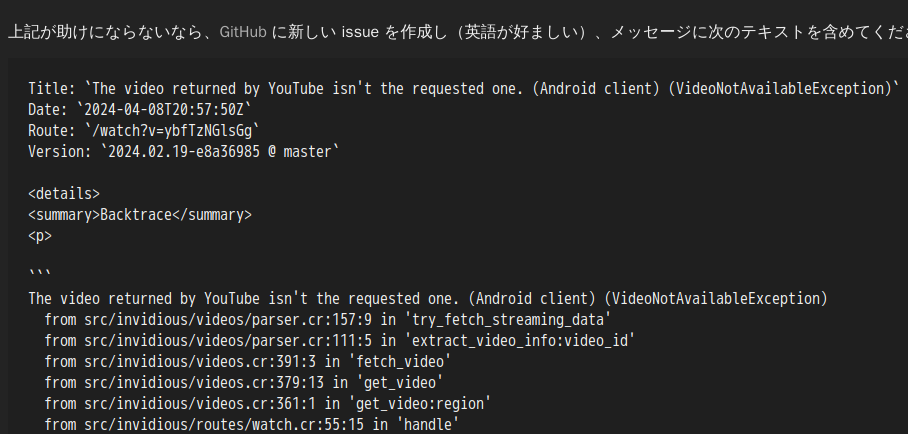
Task: Click the <summary>Backtrace</summary> line
Action: click(140, 215)
